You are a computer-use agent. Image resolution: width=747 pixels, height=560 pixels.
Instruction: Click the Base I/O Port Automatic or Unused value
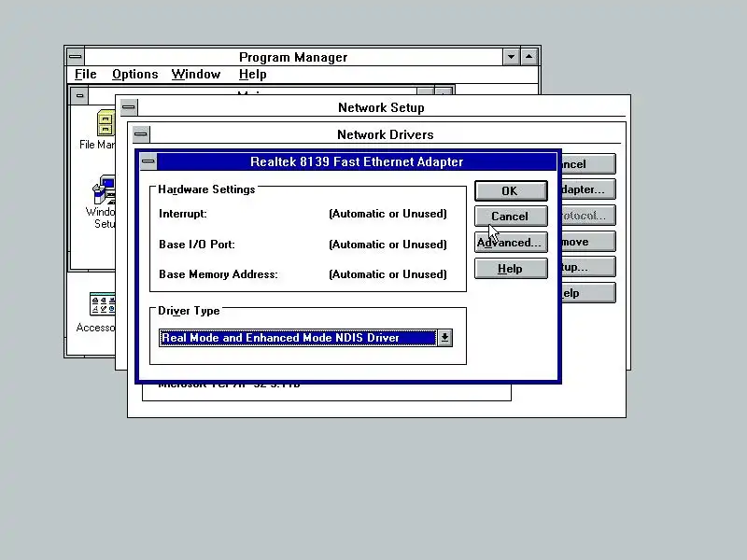pyautogui.click(x=388, y=245)
